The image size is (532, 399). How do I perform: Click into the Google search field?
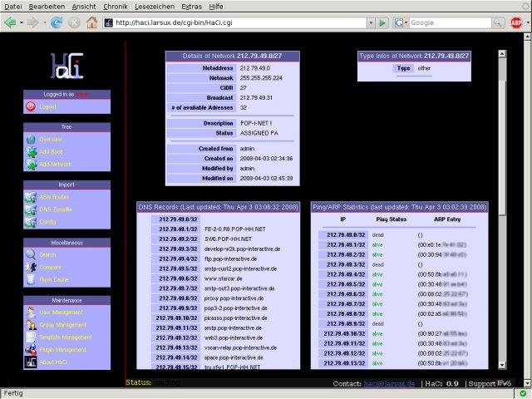(451, 22)
